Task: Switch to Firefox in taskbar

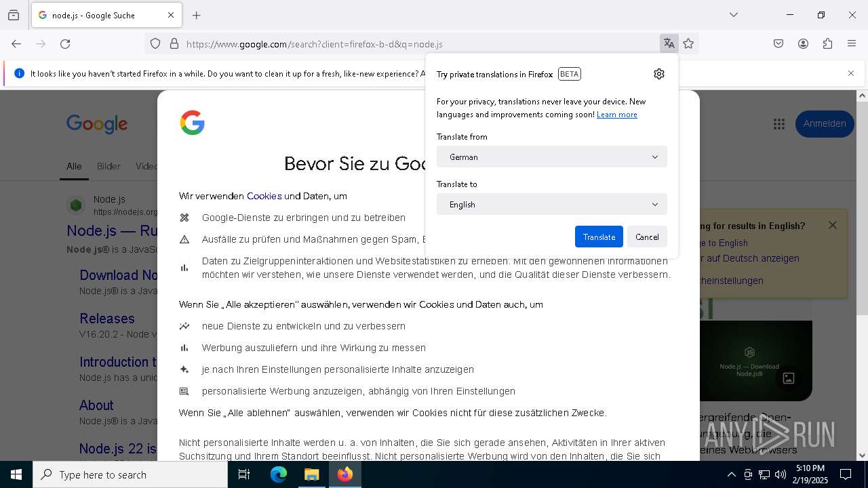Action: pyautogui.click(x=345, y=474)
